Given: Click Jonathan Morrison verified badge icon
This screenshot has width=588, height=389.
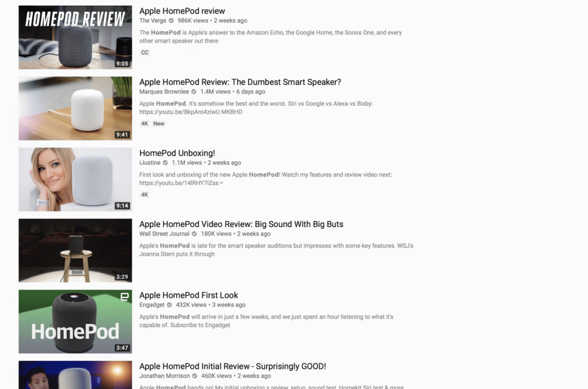Looking at the screenshot, I should coord(195,376).
